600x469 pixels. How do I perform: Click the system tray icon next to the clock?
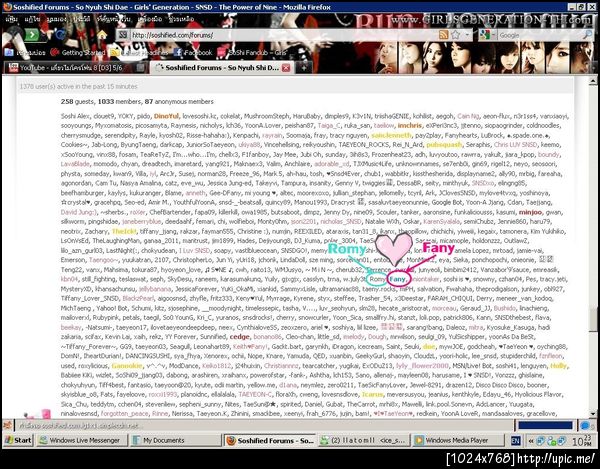click(561, 441)
